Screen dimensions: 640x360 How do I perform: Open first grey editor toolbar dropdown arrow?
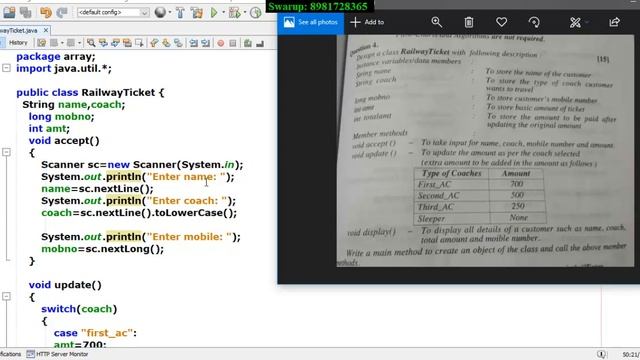click(62, 43)
